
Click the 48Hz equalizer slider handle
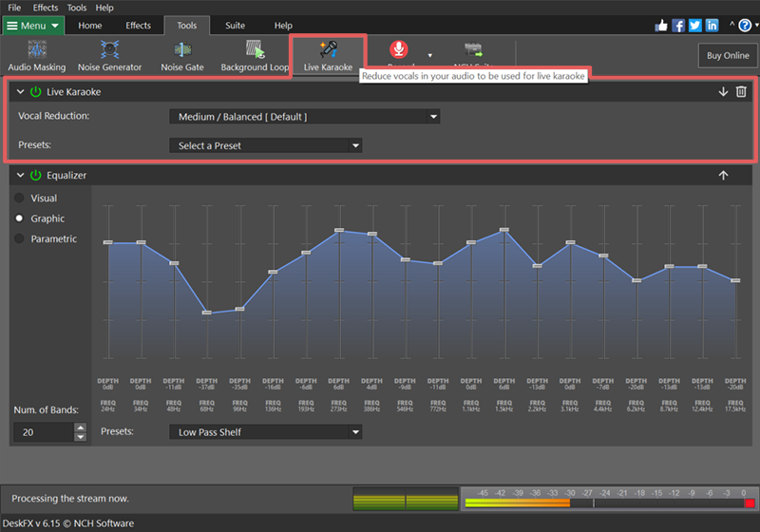174,263
